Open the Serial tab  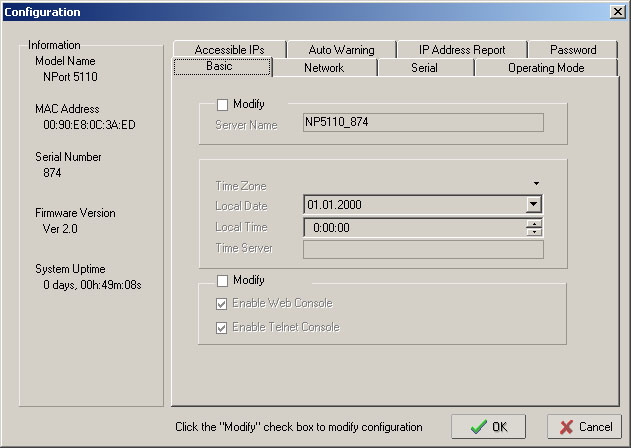coord(424,68)
